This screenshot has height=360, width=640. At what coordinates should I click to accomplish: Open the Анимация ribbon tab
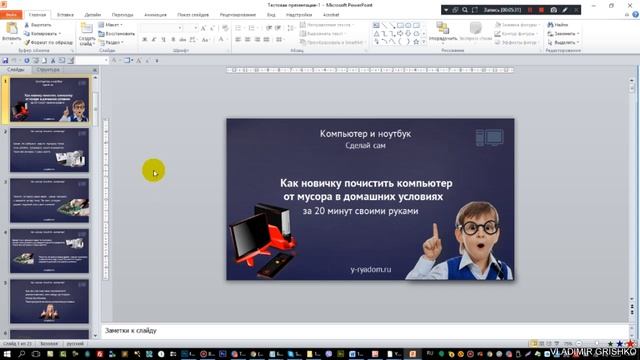pos(155,15)
